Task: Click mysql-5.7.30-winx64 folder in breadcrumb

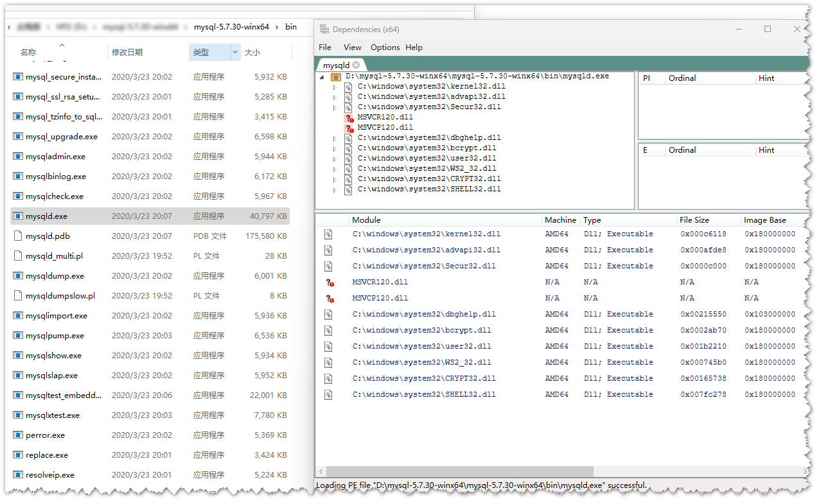Action: tap(231, 27)
